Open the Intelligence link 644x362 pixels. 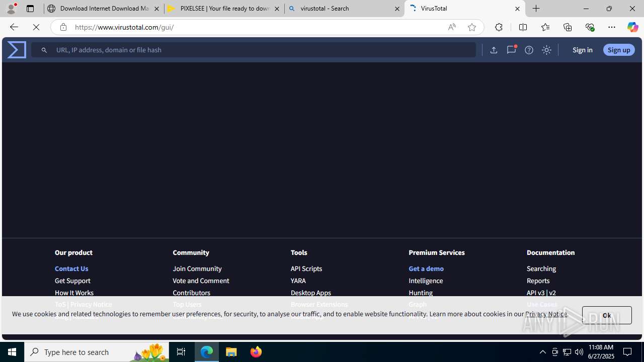click(426, 281)
